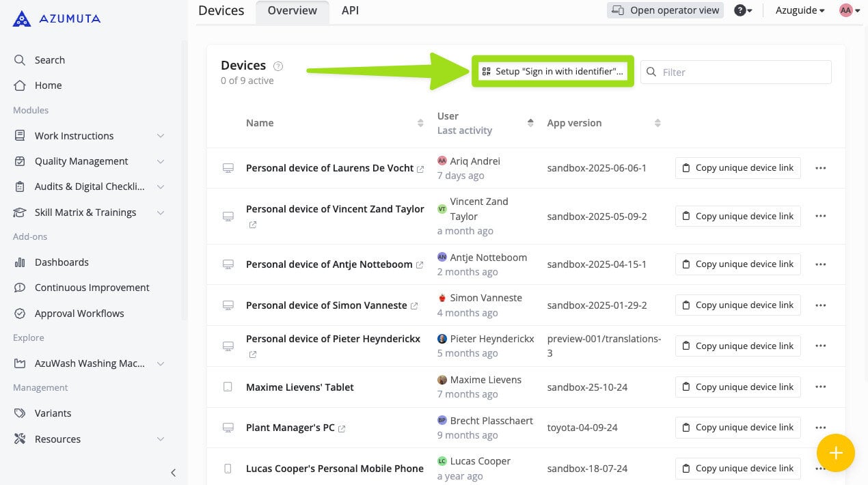This screenshot has width=868, height=485.
Task: Click Setup "Sign in with identifier" button
Action: pyautogui.click(x=553, y=71)
